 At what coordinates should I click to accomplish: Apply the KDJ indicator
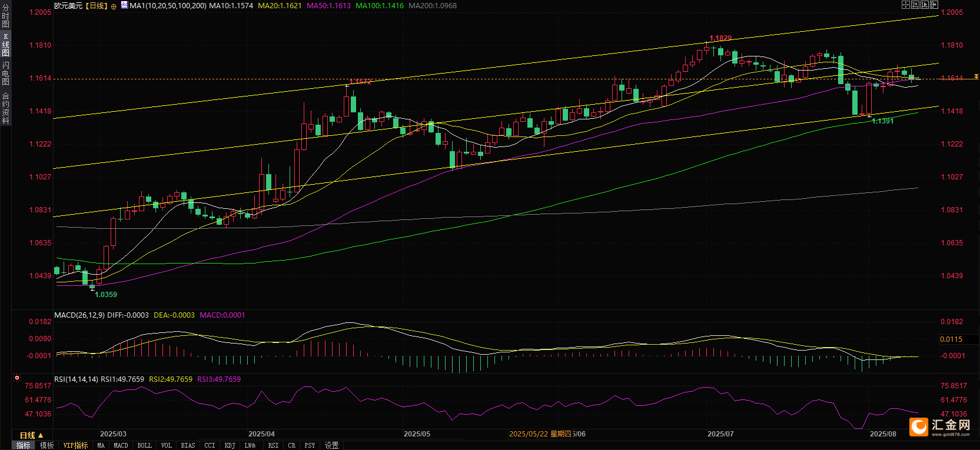click(x=230, y=446)
